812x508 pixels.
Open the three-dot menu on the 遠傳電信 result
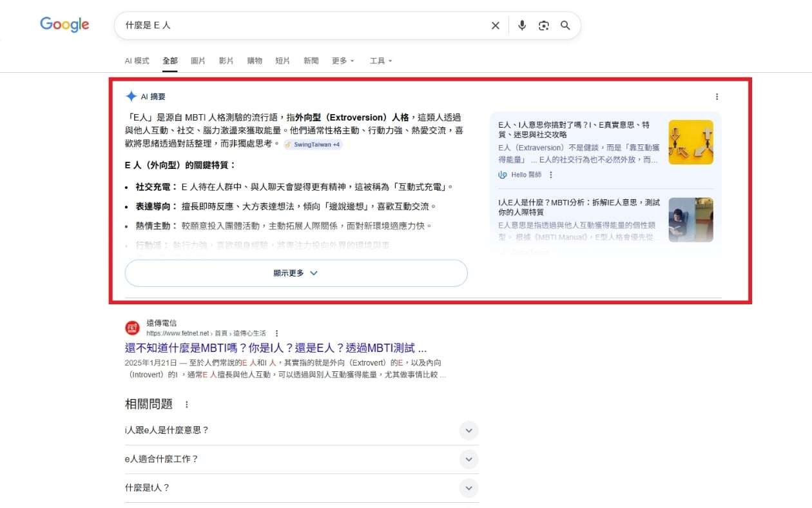276,333
